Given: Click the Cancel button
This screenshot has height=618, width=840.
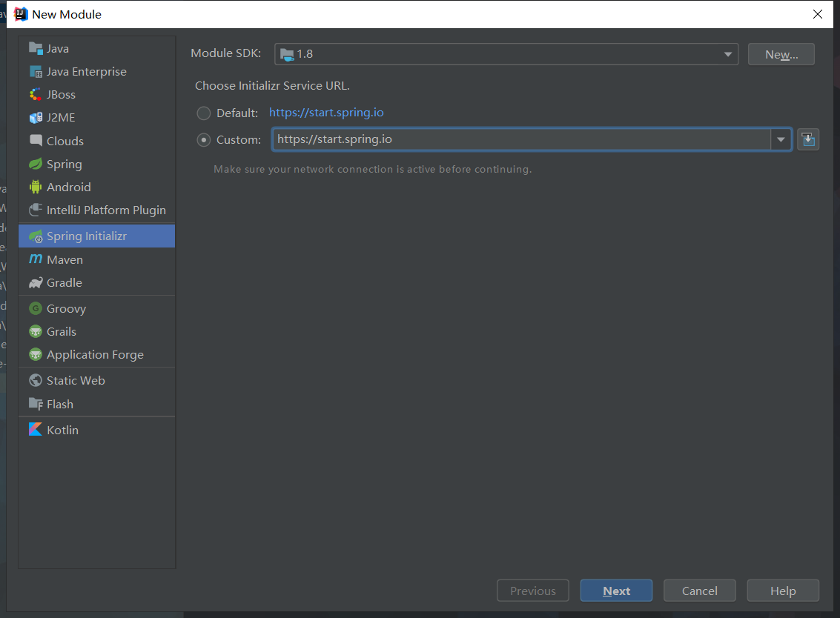Looking at the screenshot, I should [x=700, y=591].
